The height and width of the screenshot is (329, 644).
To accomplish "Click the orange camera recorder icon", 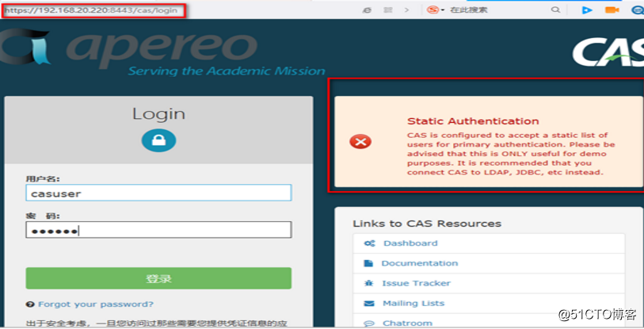I will [x=612, y=10].
